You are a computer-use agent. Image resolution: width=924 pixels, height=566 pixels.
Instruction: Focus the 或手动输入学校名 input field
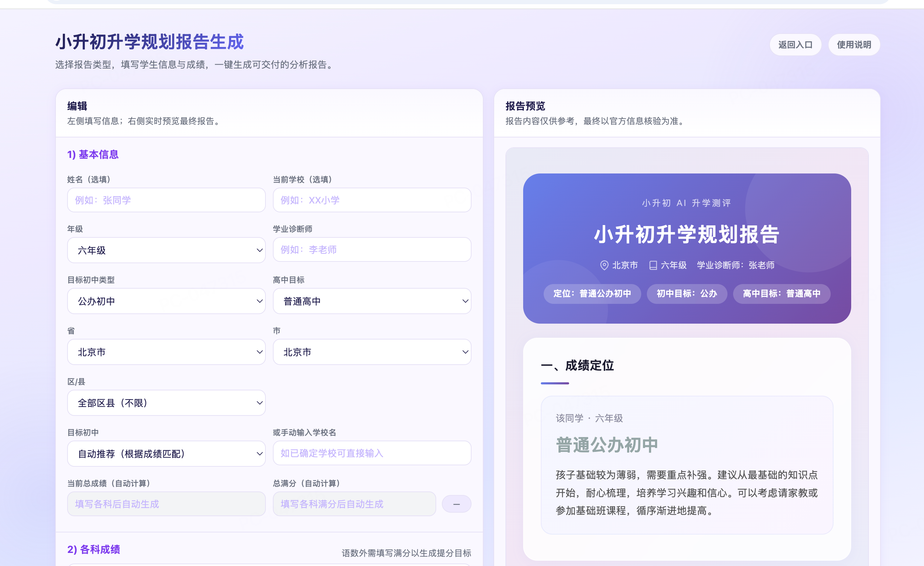pos(372,453)
